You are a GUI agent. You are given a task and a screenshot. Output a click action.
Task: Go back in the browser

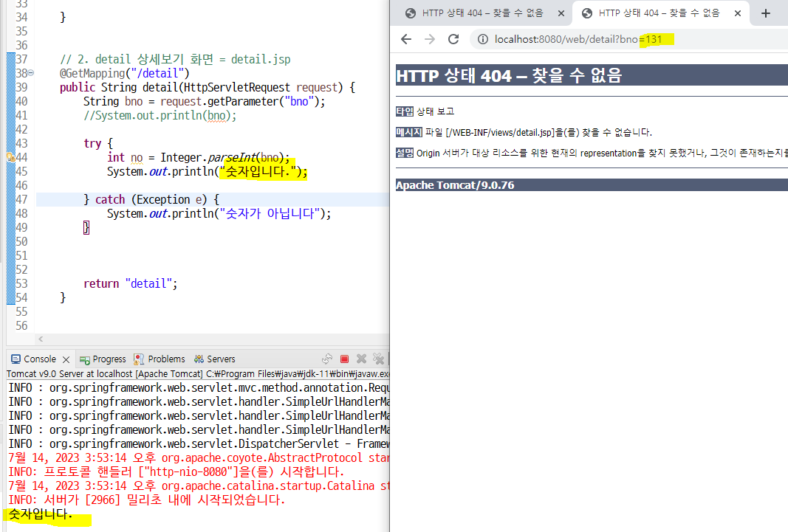coord(406,39)
